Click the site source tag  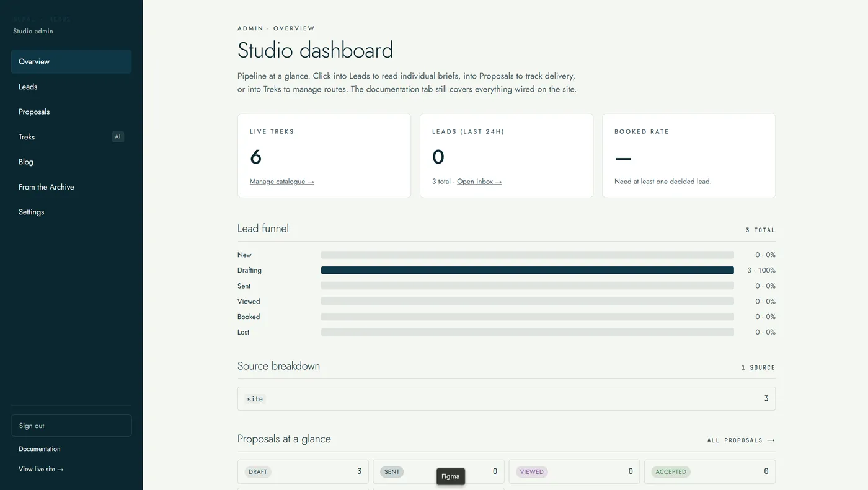(255, 399)
